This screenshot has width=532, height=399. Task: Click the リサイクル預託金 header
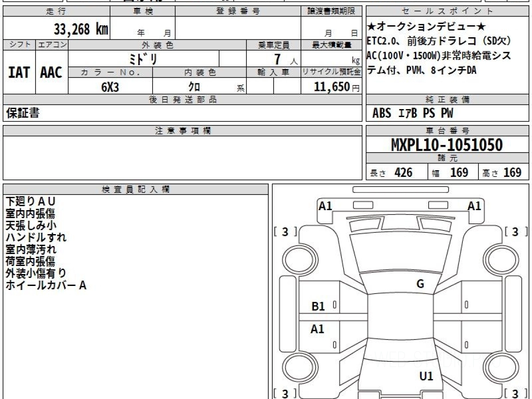(332, 72)
